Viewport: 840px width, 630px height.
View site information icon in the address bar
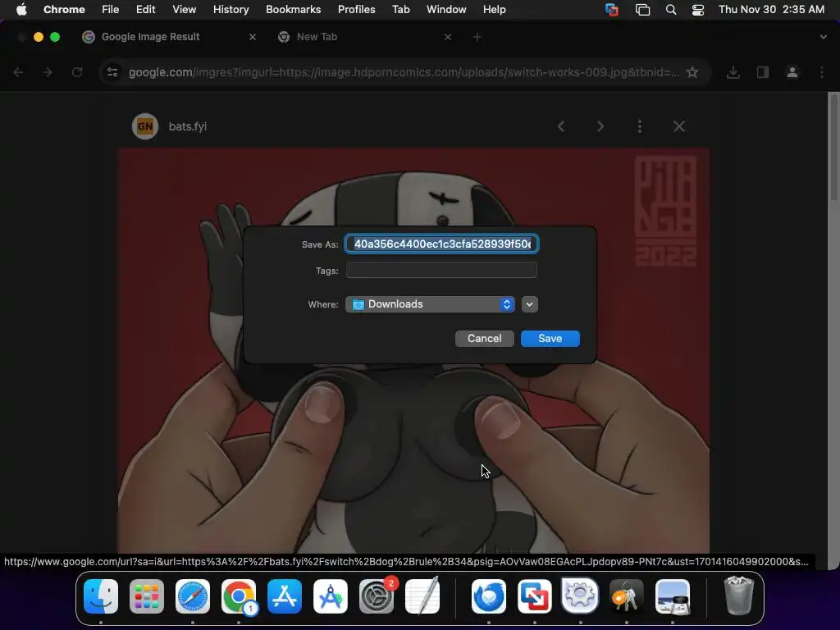click(112, 72)
